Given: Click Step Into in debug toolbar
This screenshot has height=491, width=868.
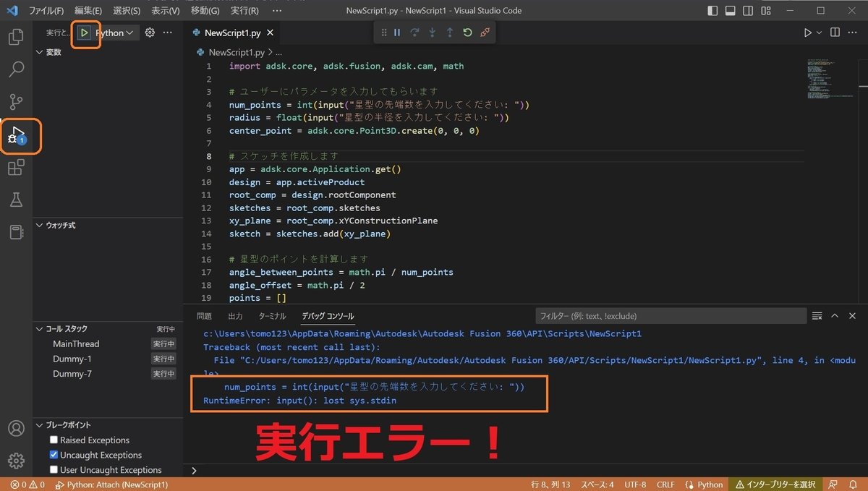Looking at the screenshot, I should click(432, 33).
